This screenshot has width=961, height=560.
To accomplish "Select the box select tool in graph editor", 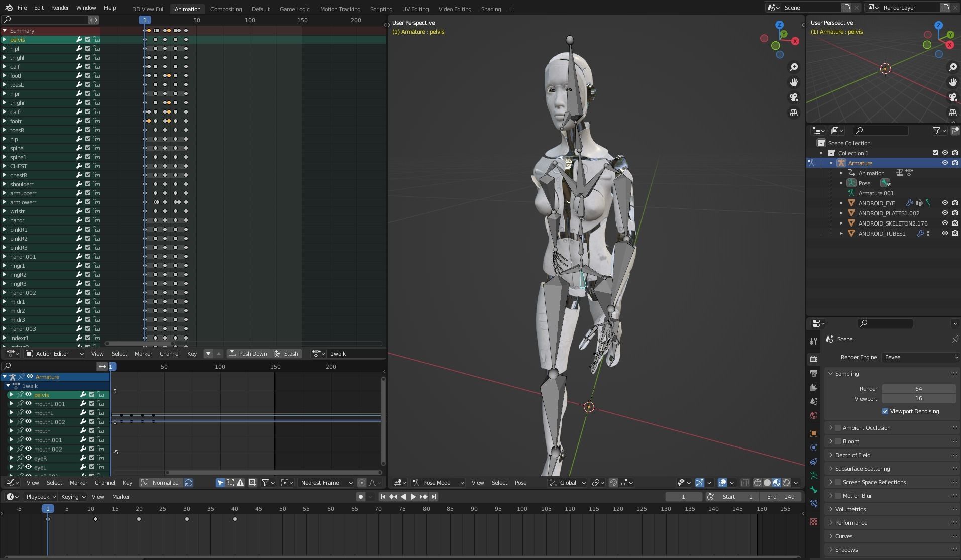I will pyautogui.click(x=230, y=483).
